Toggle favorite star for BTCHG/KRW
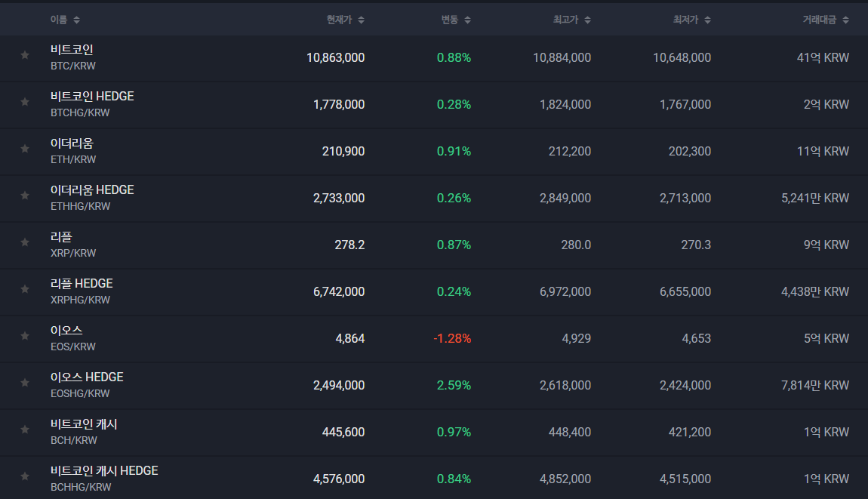Screen dimensions: 868x499 pos(25,102)
